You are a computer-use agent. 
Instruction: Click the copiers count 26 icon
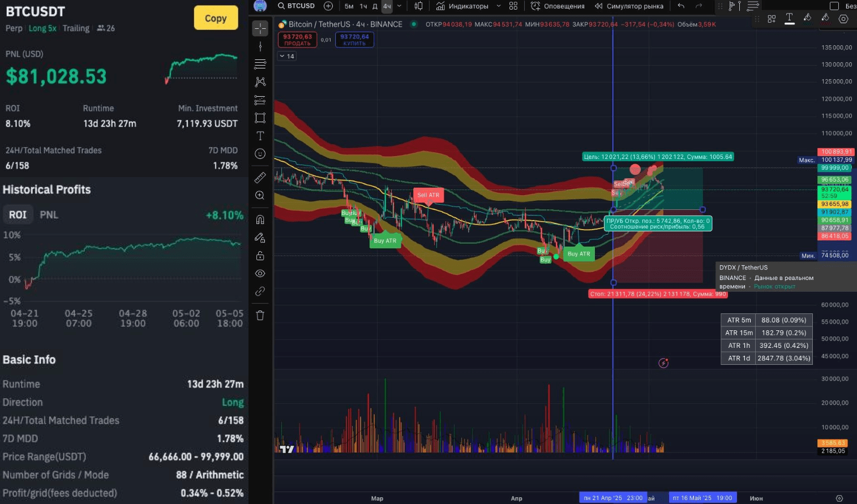[x=106, y=28]
